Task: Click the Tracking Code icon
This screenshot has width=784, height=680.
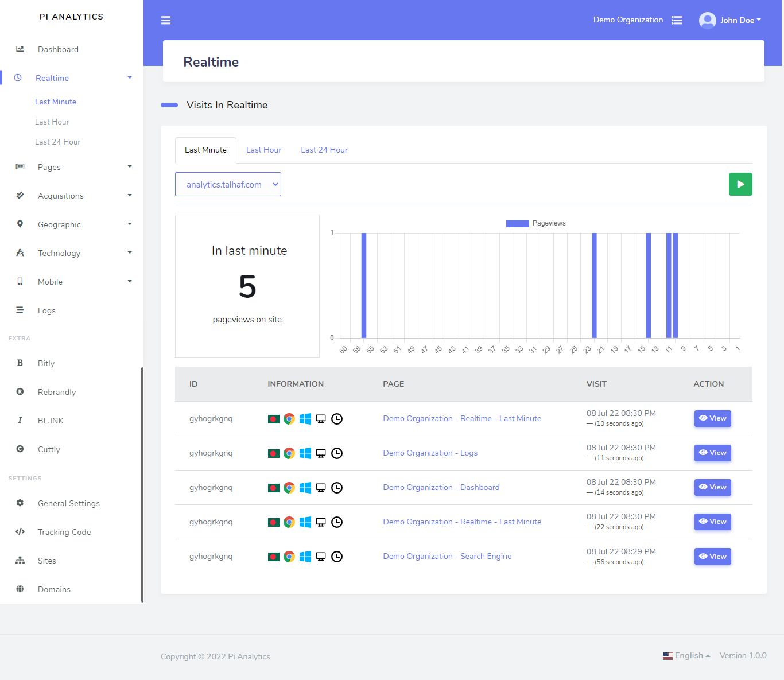Action: pos(20,532)
